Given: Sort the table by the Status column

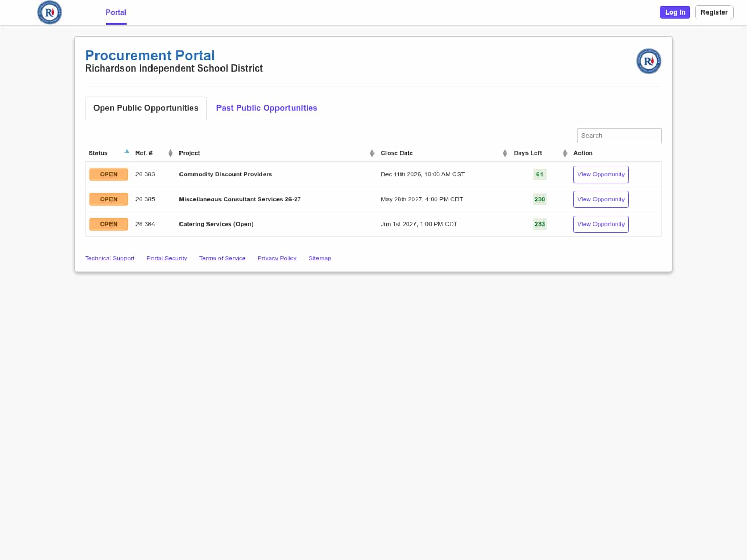Looking at the screenshot, I should [108, 153].
